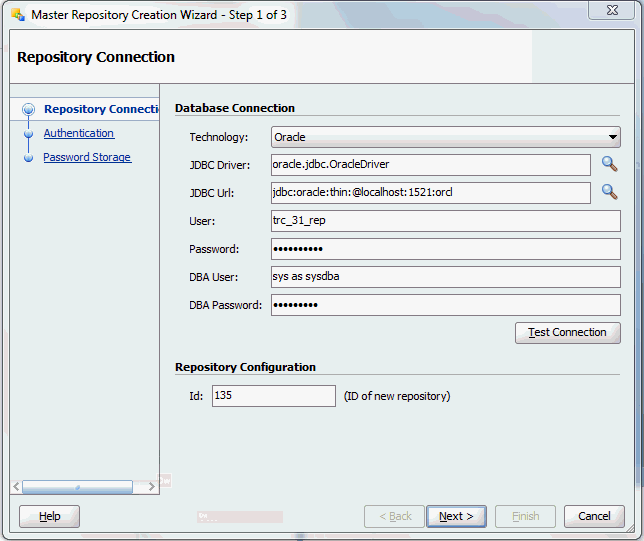
Task: Click inside the JDBC Url field
Action: click(x=431, y=193)
